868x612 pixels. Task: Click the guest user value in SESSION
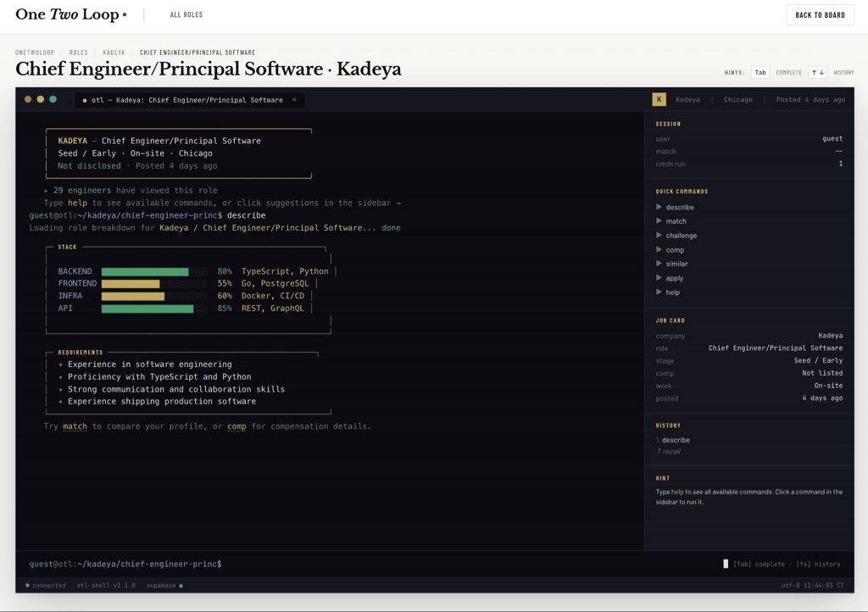(832, 139)
